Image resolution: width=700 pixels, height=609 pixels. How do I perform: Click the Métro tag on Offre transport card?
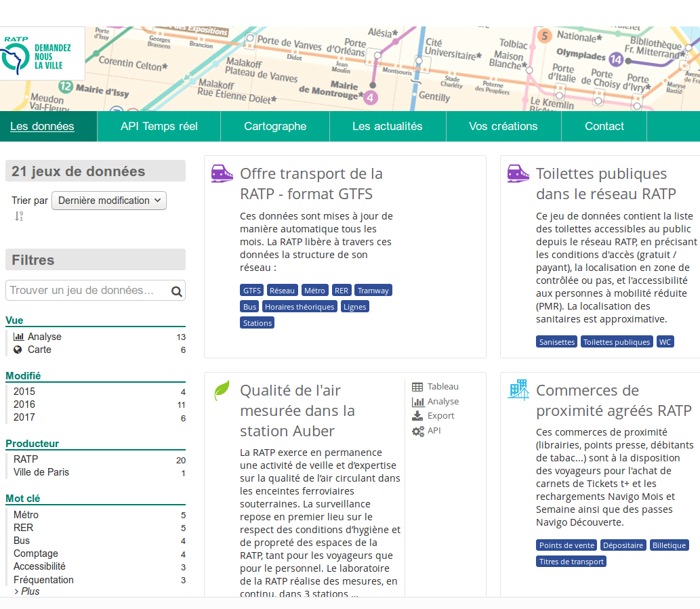coord(314,291)
